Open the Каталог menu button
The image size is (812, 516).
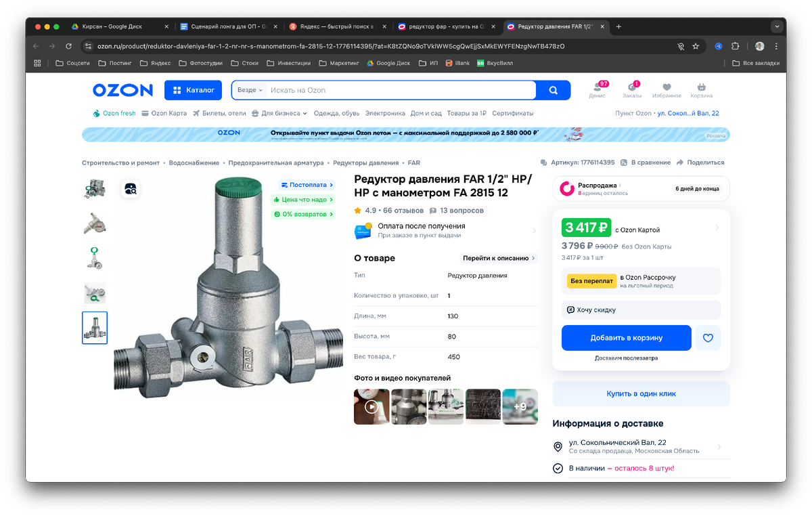(193, 90)
